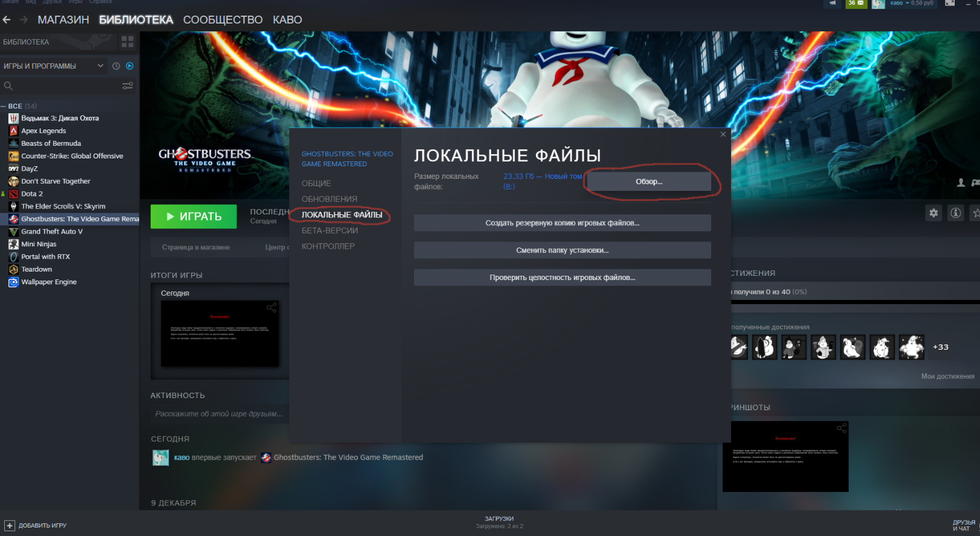Click the Teardown icon in library list
This screenshot has height=536, width=980.
(x=13, y=269)
